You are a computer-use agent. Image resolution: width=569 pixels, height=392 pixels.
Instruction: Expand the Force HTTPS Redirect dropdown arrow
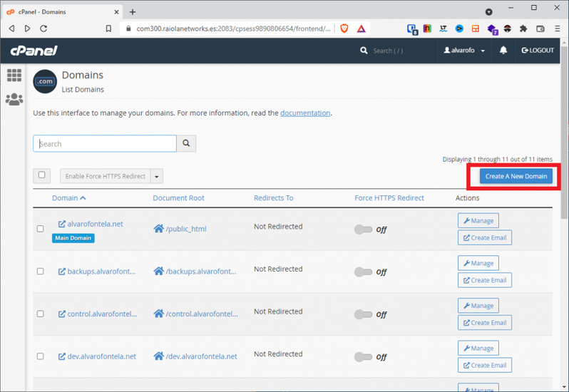157,176
